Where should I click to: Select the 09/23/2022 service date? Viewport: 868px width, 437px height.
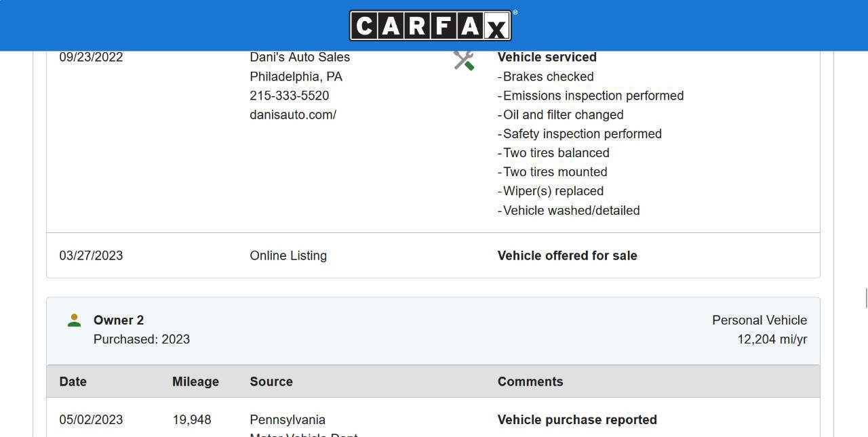coord(91,58)
